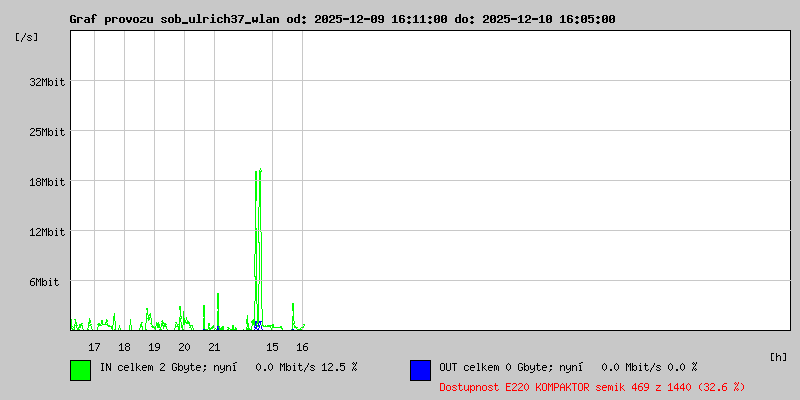
Task: Select the 32Mbit y-axis label
Action: [47, 82]
